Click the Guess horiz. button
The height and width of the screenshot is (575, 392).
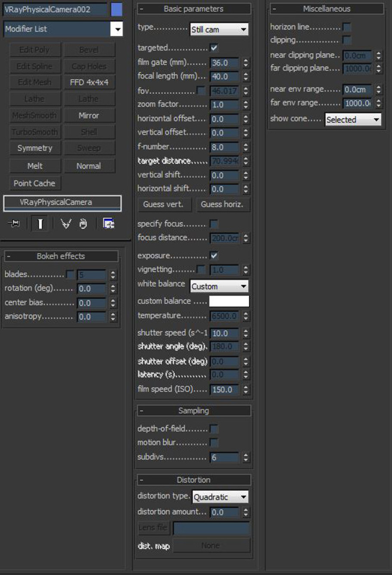[x=222, y=205]
